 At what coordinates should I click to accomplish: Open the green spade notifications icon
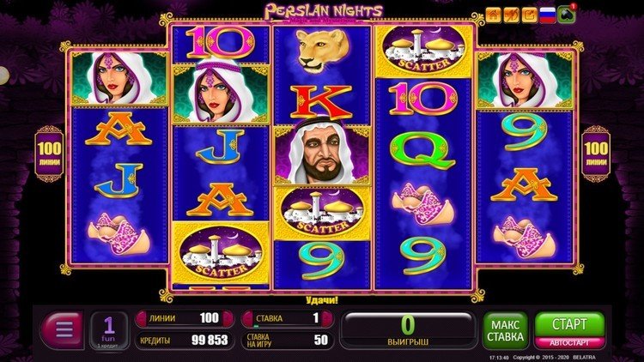[567, 15]
